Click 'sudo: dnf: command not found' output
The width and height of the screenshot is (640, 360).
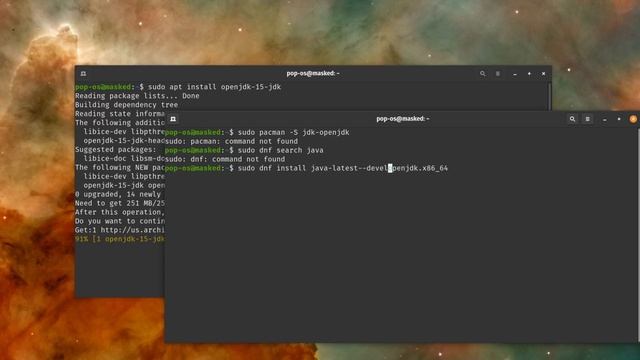click(x=225, y=159)
